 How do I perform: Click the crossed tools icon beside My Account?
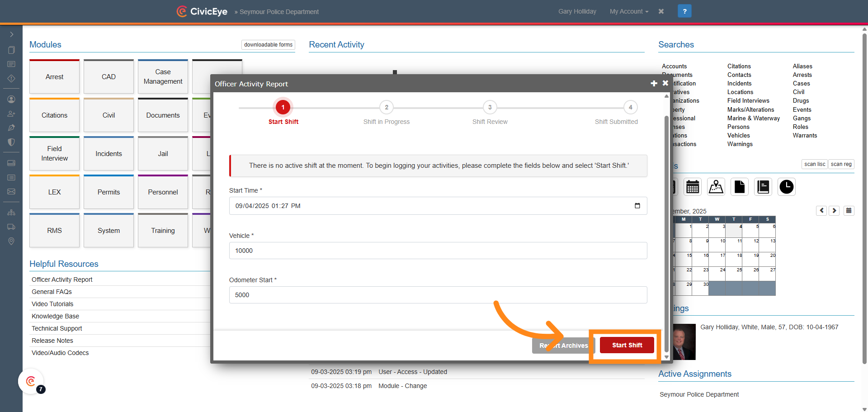pos(661,11)
